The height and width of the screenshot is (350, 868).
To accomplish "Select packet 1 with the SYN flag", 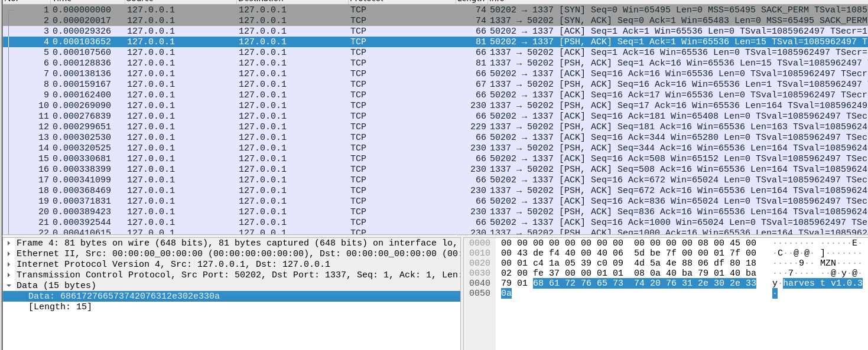I will 236,10.
